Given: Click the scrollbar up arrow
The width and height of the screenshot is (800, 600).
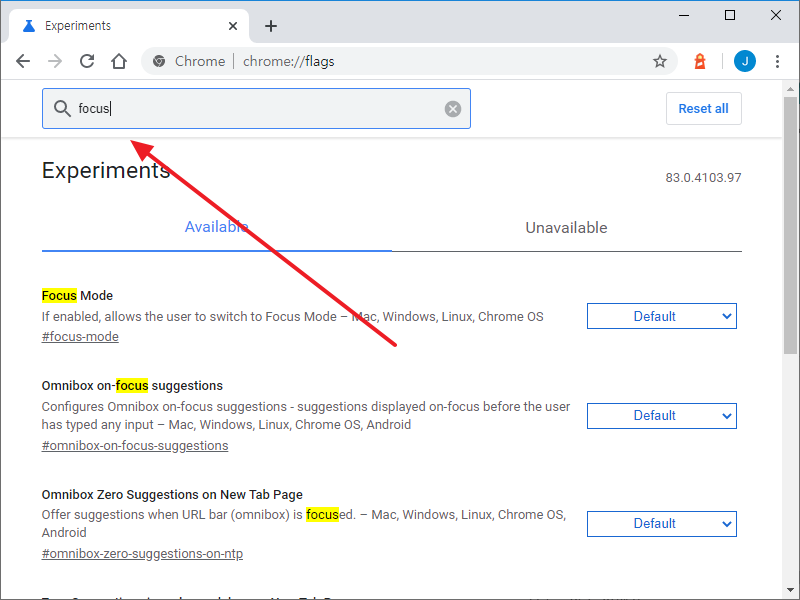Looking at the screenshot, I should (790, 89).
